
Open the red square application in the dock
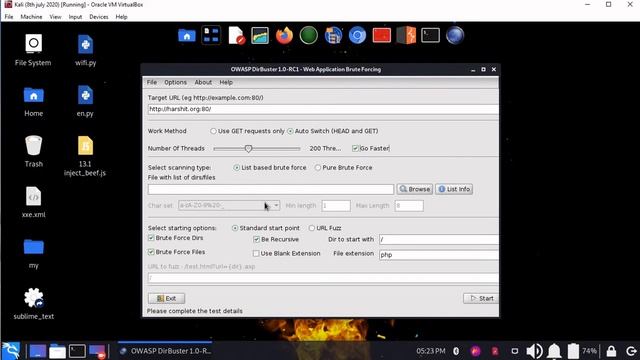coord(382,36)
